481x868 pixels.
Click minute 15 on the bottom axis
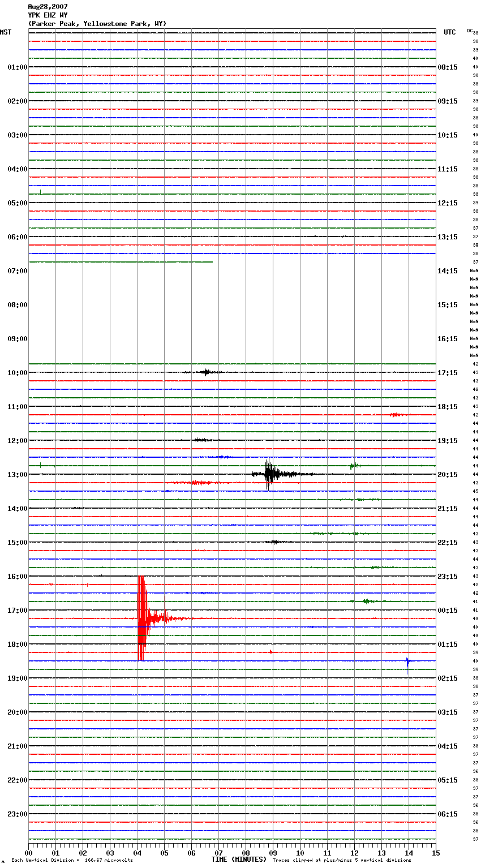(436, 853)
